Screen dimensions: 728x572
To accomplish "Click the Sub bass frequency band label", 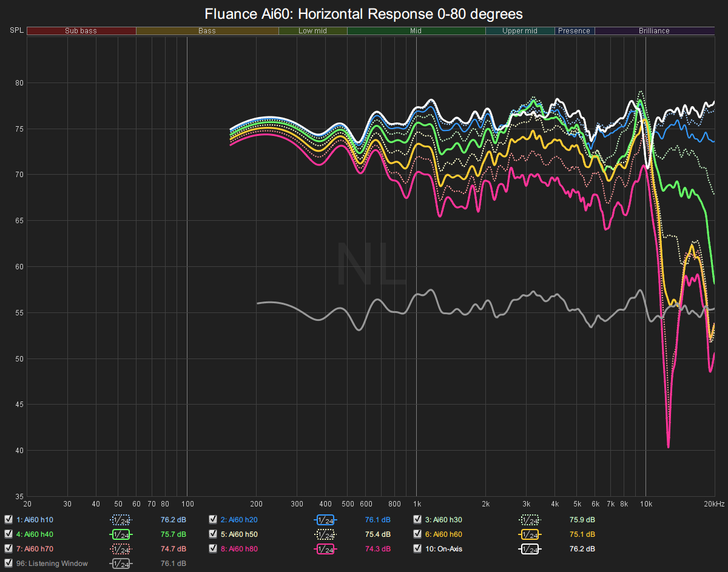I will tap(81, 31).
